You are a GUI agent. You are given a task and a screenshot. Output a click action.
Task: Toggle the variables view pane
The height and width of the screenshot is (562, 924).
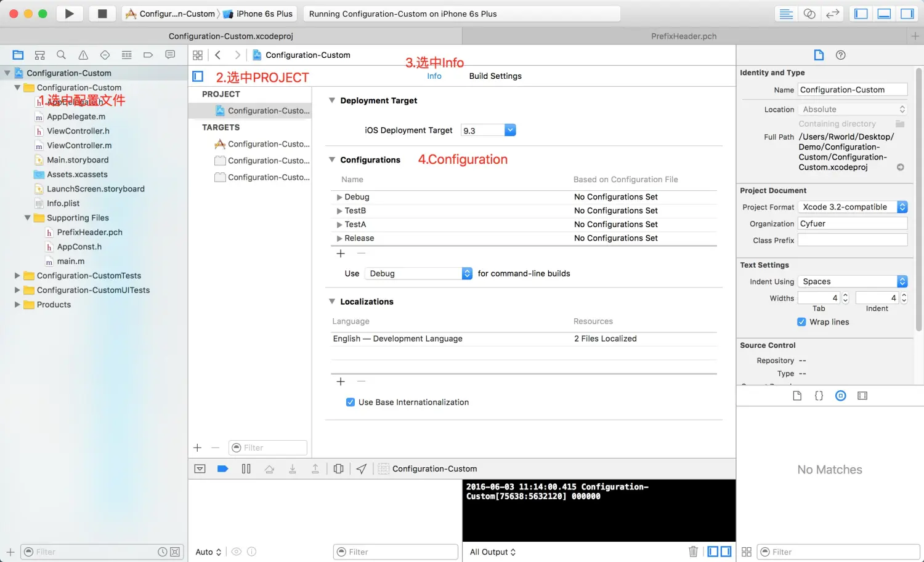coord(713,552)
